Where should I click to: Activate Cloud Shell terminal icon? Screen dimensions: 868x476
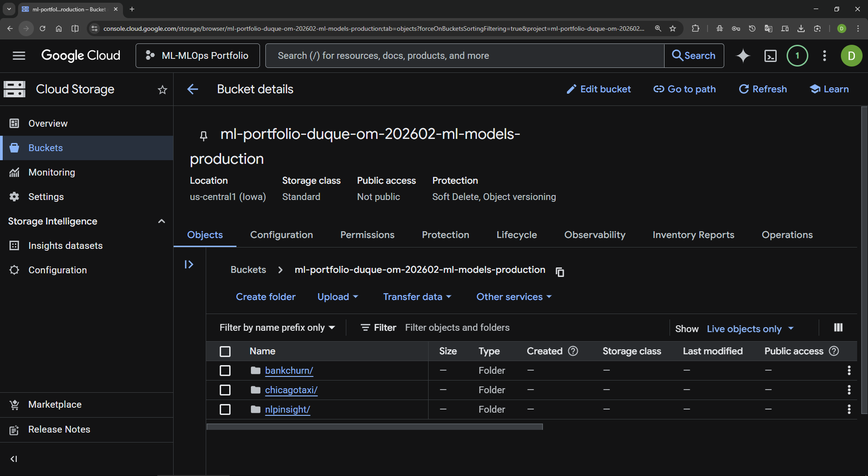click(x=770, y=56)
